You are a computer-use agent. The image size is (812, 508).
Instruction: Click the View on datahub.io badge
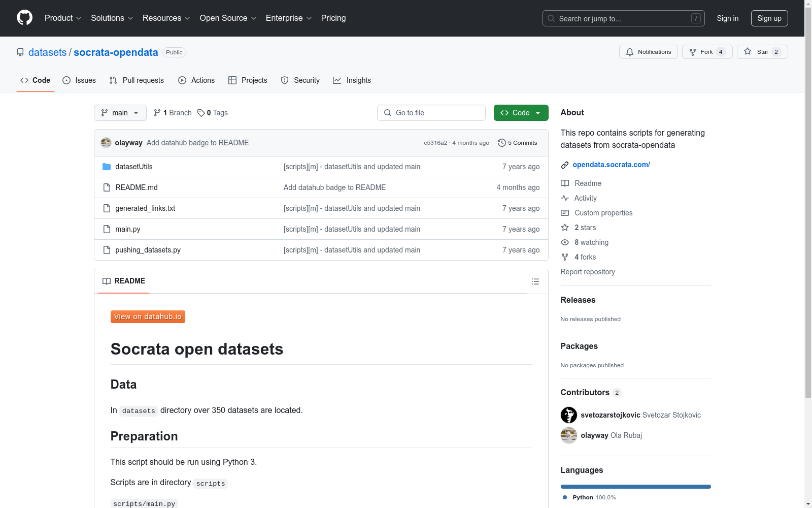click(x=148, y=316)
